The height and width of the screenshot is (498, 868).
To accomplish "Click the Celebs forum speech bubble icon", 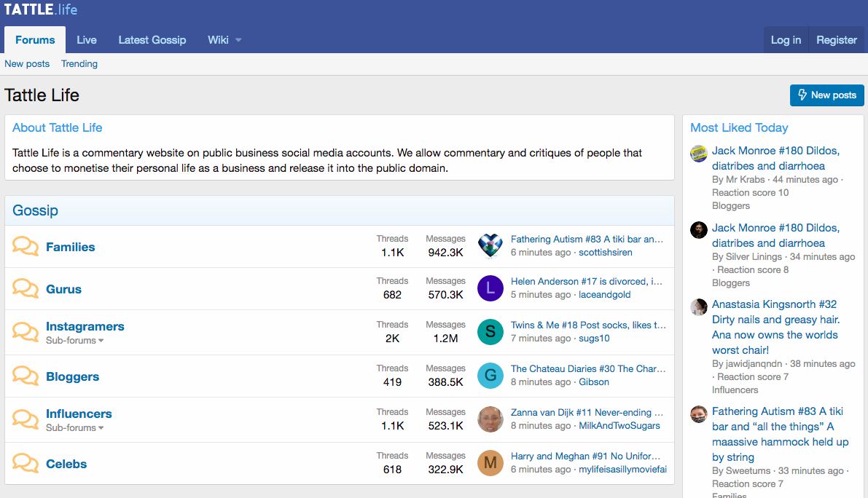I will [26, 464].
